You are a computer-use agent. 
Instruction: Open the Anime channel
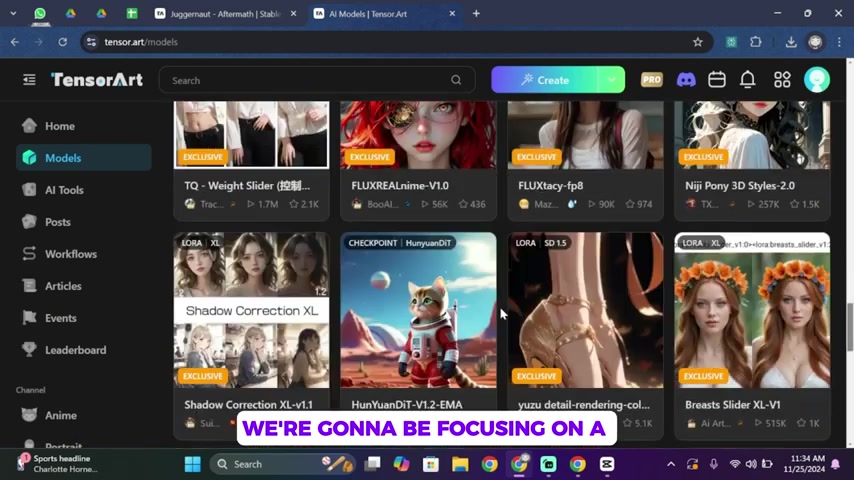(84, 415)
